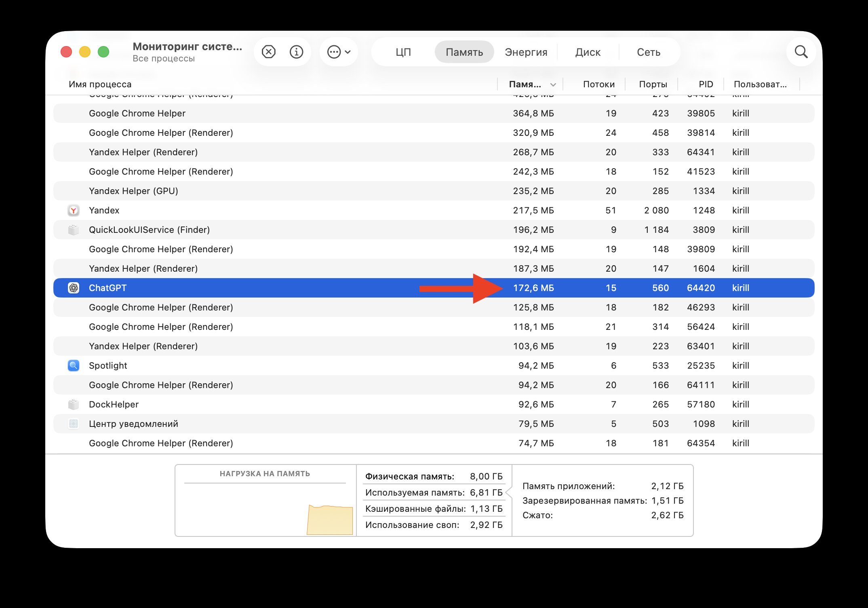This screenshot has width=868, height=608.
Task: Click the stop process (X) icon
Action: pyautogui.click(x=268, y=52)
